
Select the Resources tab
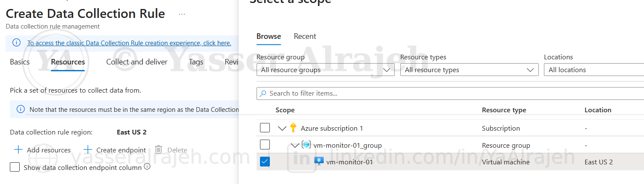coord(68,62)
